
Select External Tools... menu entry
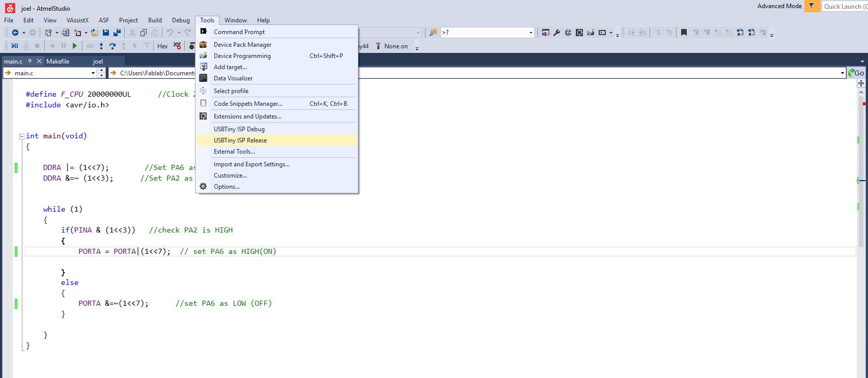point(276,152)
